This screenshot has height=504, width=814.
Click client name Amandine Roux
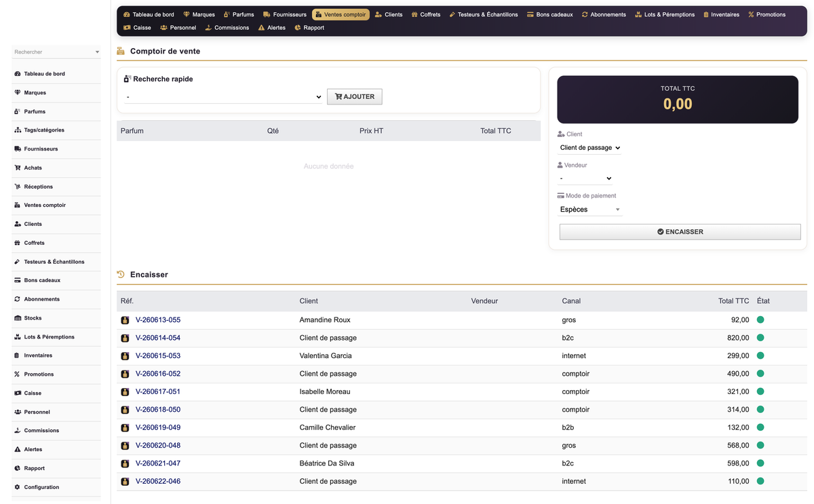325,320
